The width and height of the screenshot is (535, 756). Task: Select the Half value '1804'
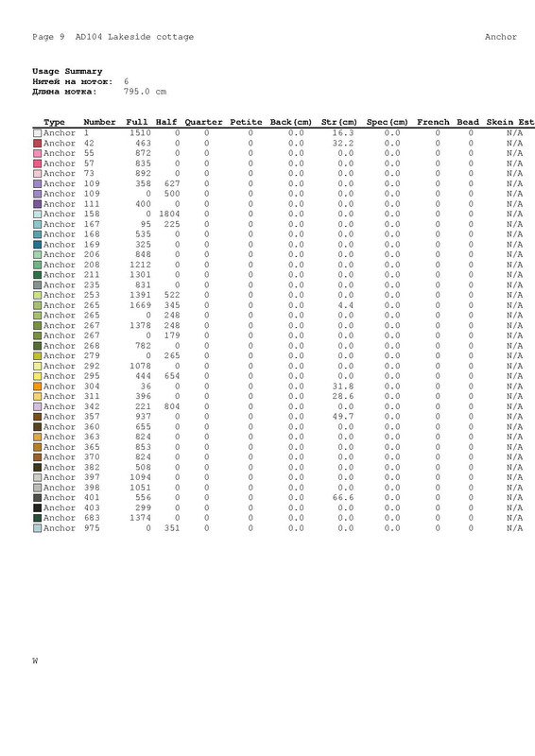point(169,215)
